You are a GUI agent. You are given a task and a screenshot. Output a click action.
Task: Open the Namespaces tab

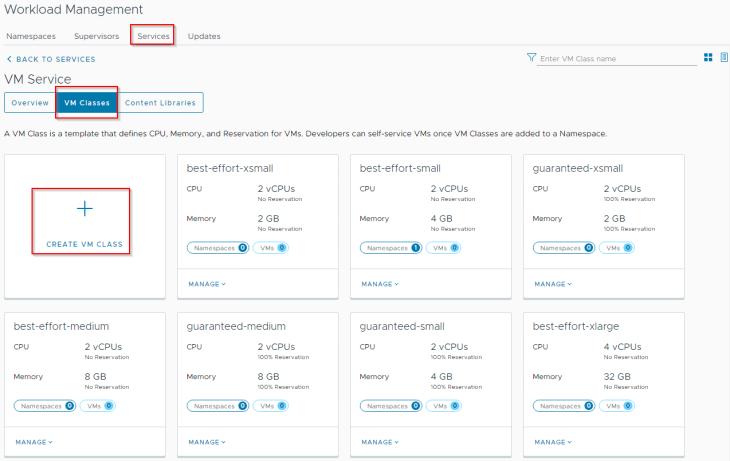click(x=31, y=36)
